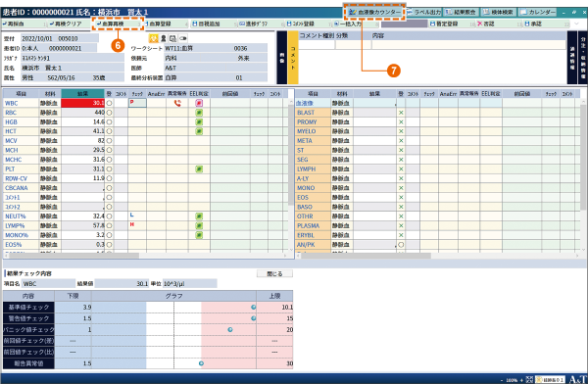Viewport: 588px width, 384px height.
Task: Click the document copy icon in patient header
Action: pos(172,38)
